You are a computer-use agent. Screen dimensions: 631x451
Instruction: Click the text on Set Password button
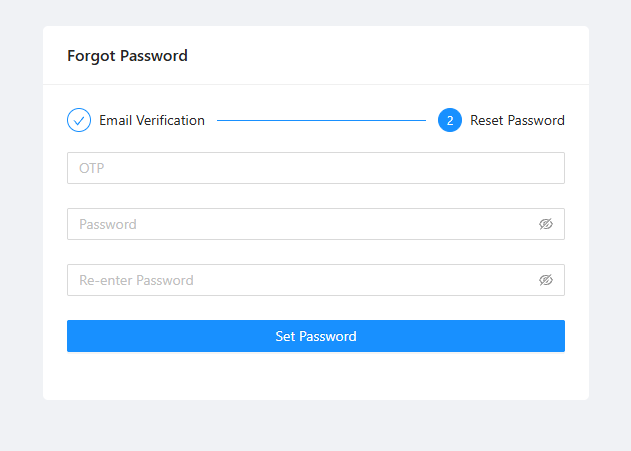coord(316,336)
